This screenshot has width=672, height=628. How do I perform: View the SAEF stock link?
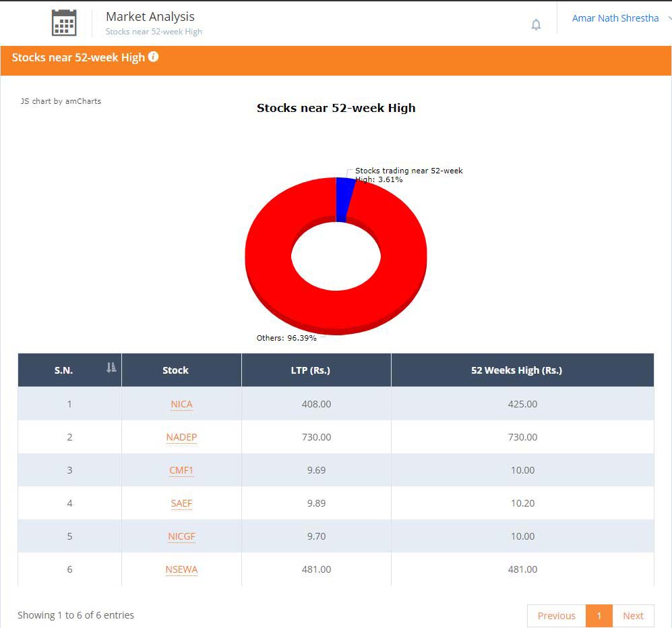point(181,503)
